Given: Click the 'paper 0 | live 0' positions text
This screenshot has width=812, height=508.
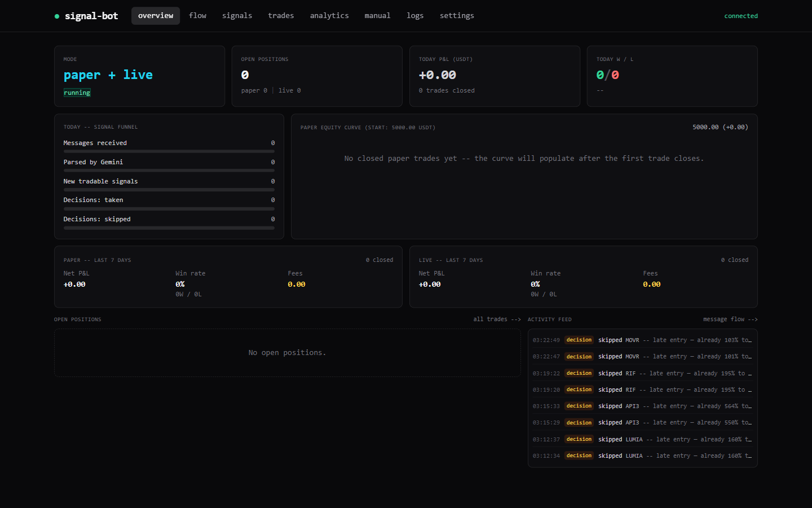Looking at the screenshot, I should click(x=271, y=90).
